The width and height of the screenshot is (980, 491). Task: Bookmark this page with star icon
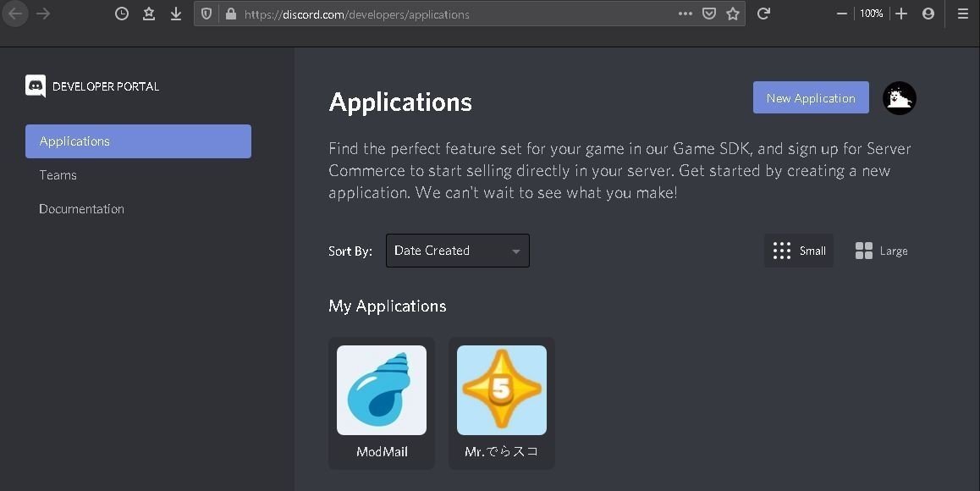point(733,14)
